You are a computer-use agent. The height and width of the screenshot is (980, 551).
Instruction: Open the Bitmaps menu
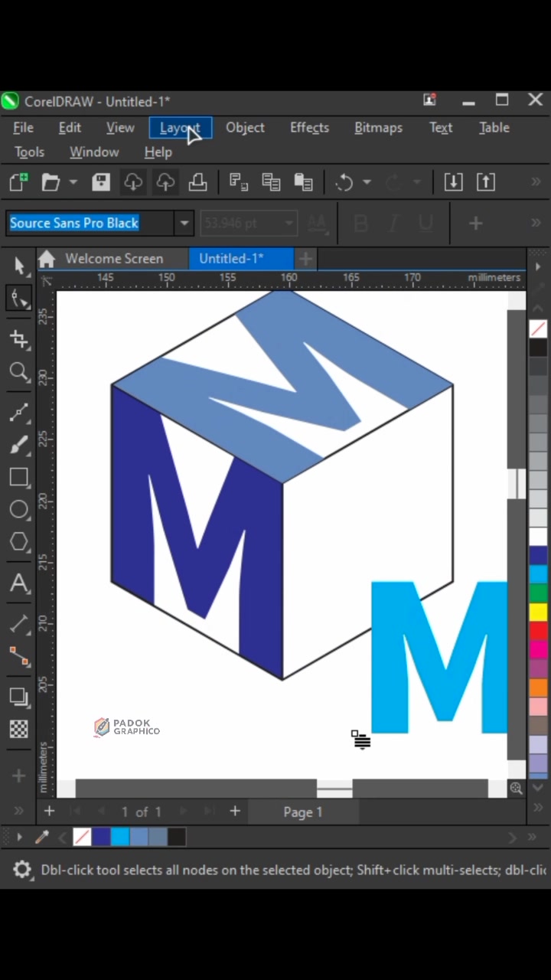[x=378, y=128]
